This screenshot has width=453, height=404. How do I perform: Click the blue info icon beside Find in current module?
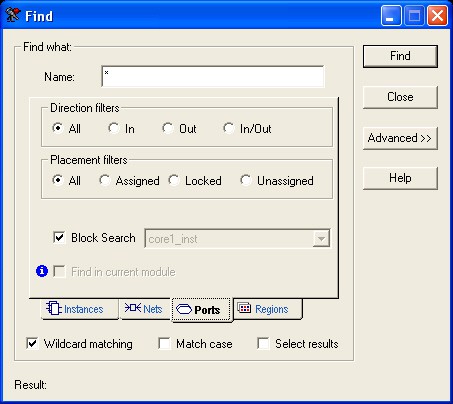point(42,271)
